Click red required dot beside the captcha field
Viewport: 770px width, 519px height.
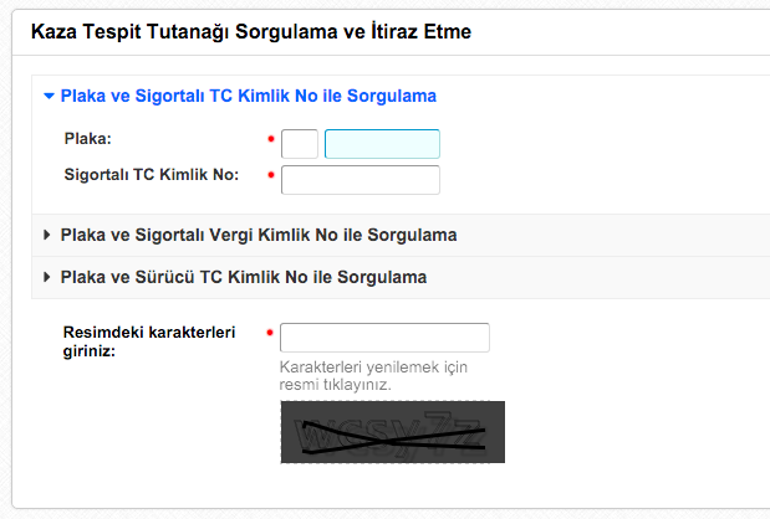coord(270,332)
